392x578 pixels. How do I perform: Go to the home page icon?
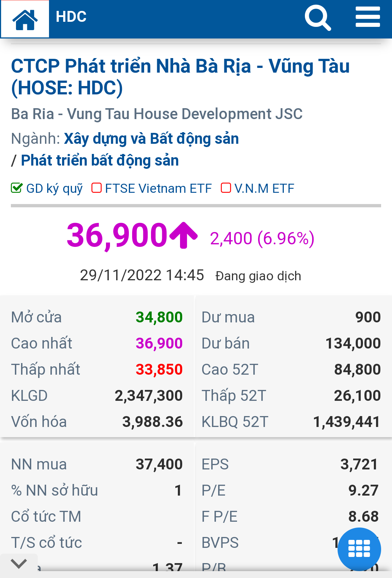[25, 19]
